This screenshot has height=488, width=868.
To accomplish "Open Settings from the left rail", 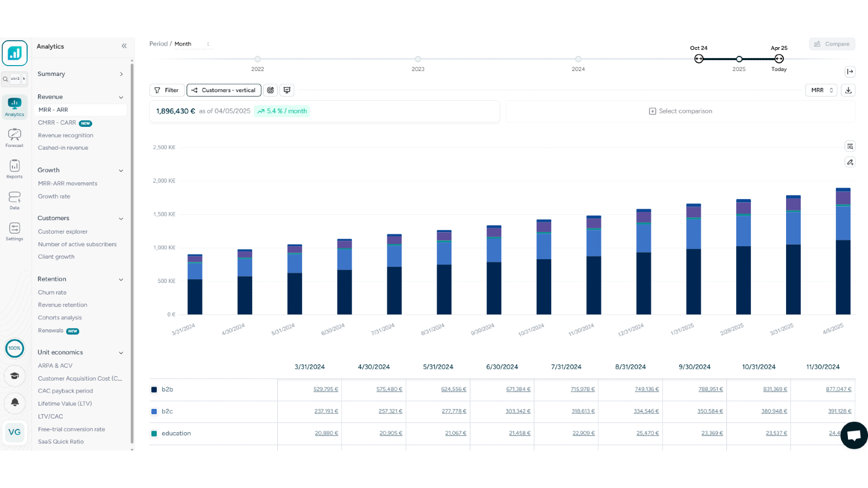I will 15,231.
